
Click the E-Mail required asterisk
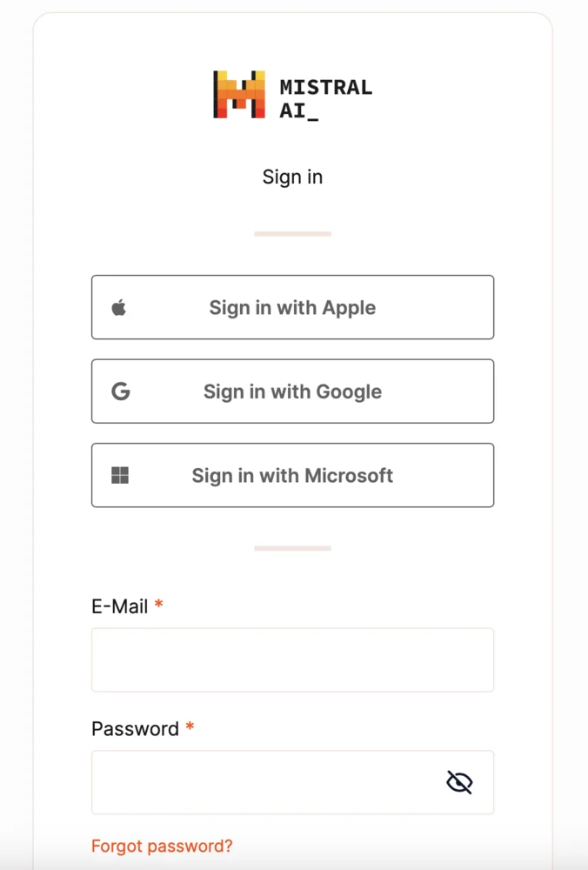pos(158,605)
